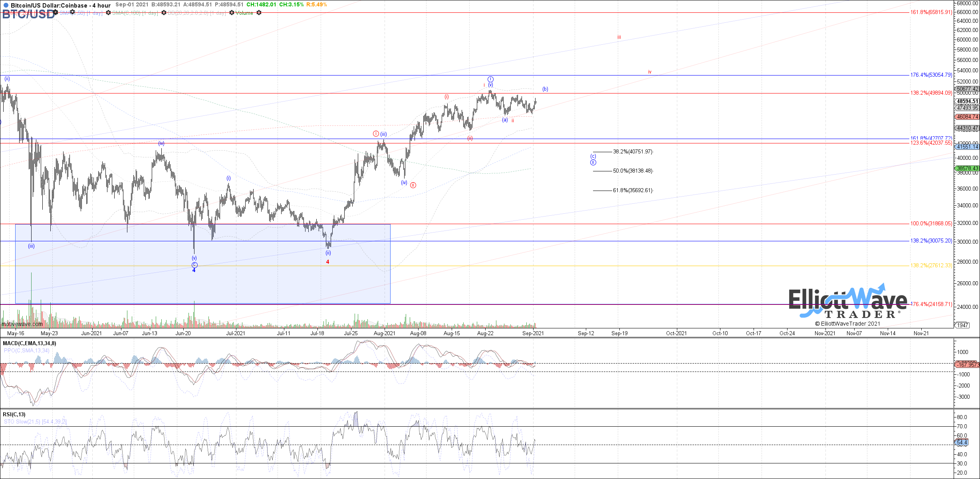This screenshot has width=980, height=479.
Task: Click the 50677.42 price tag
Action: tap(967, 89)
